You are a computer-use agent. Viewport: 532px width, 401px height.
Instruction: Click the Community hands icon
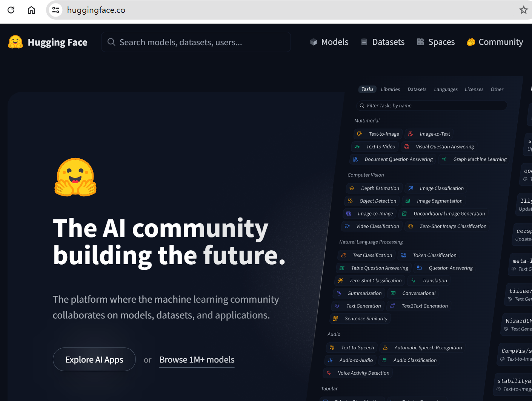471,42
